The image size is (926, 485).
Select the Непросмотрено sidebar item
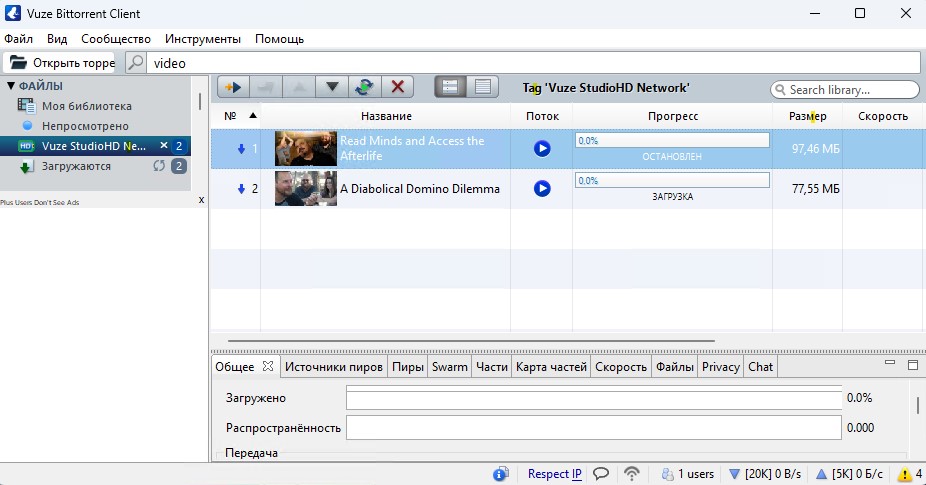pyautogui.click(x=95, y=126)
